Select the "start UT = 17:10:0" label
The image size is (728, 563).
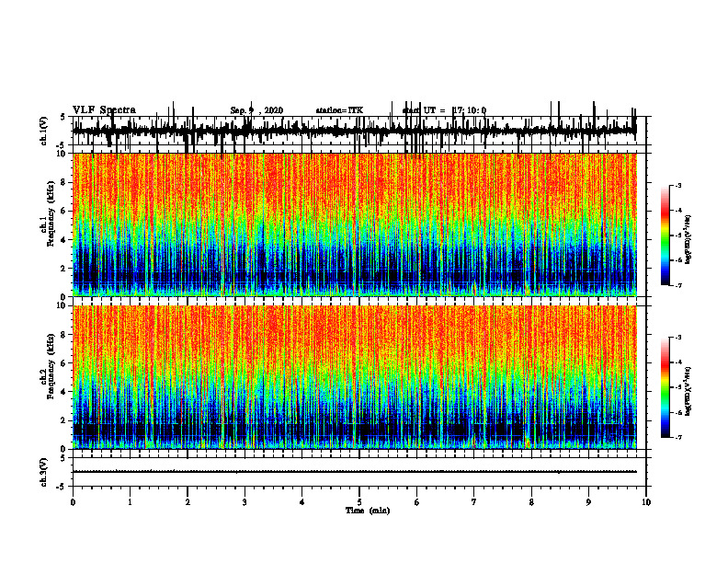444,110
